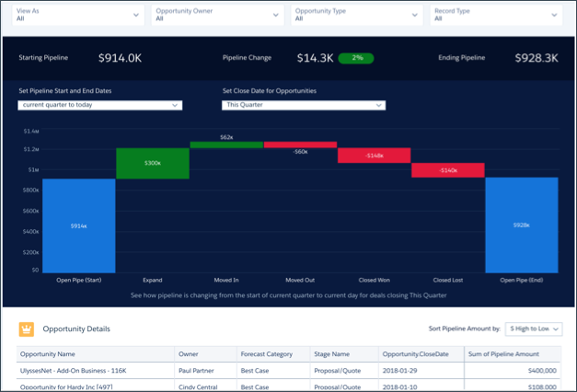Click the green Moved In $62k bar

pyautogui.click(x=226, y=144)
